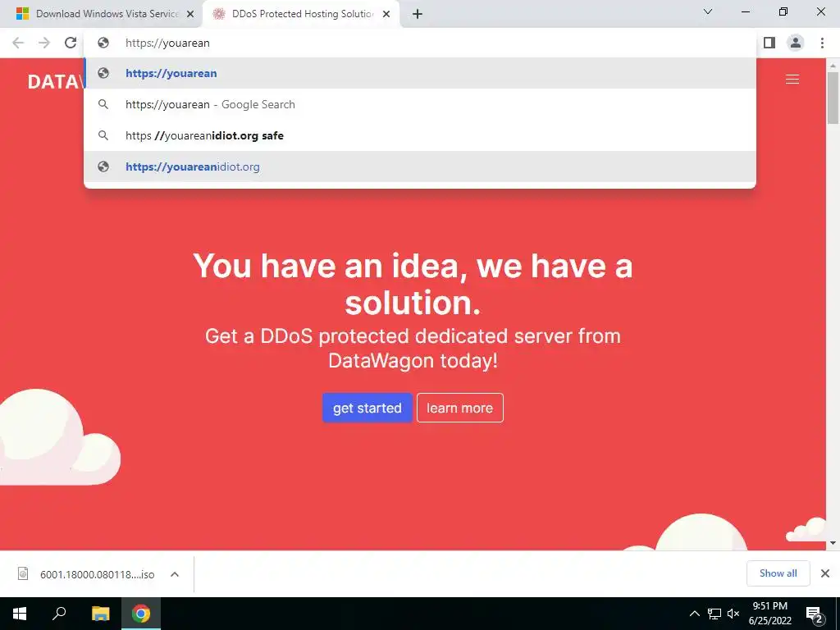The height and width of the screenshot is (630, 840).
Task: Click the address bar text https://youarean
Action: point(167,43)
